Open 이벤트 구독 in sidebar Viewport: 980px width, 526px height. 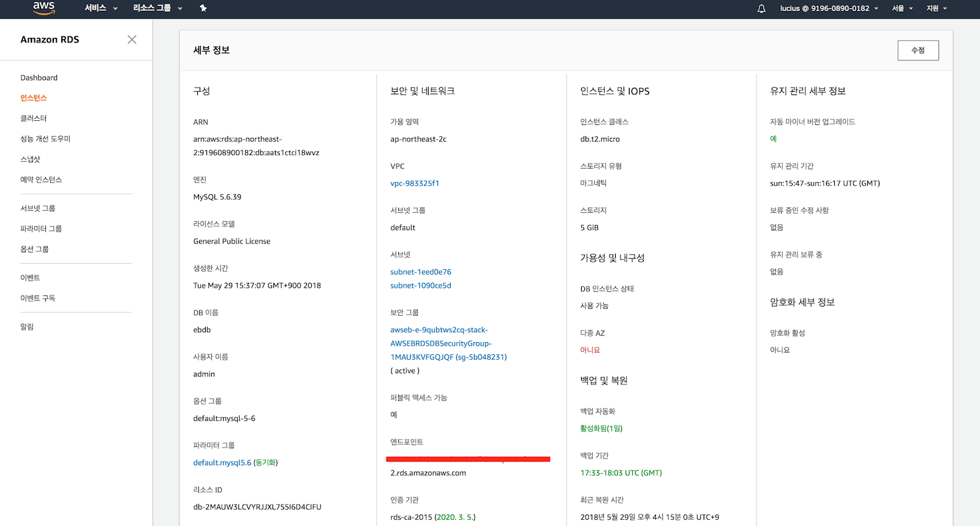38,298
